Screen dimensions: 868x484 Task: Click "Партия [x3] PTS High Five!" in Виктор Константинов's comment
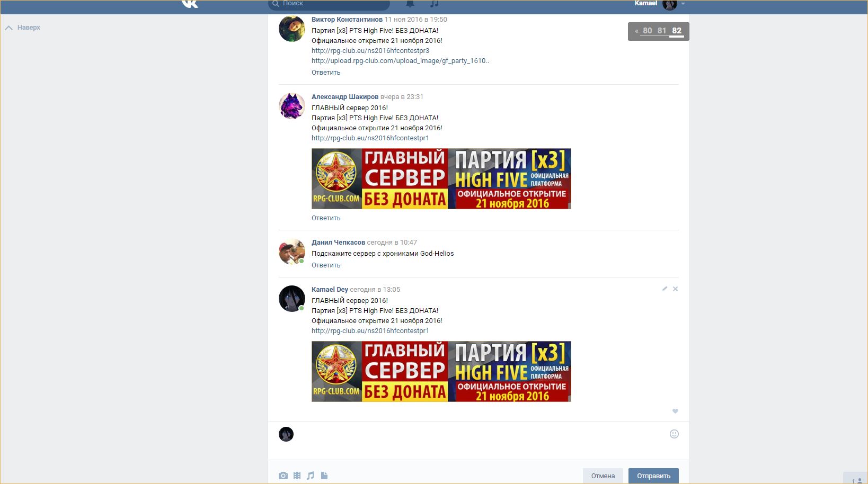[x=352, y=31]
